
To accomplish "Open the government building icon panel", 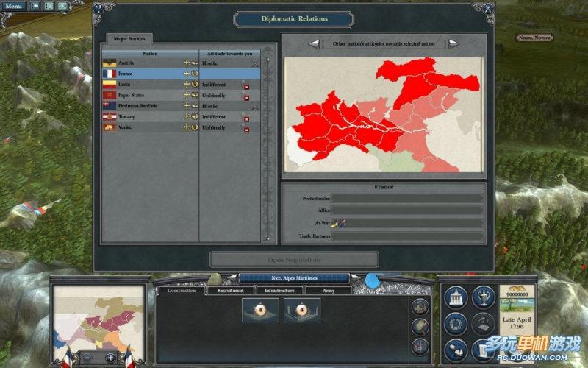I will coord(456,298).
